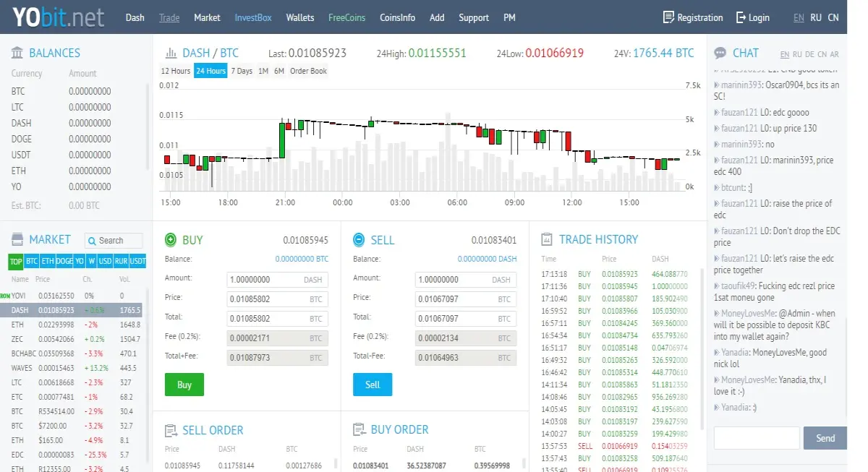Select the RUR market tab
The image size is (868, 472).
tap(121, 261)
